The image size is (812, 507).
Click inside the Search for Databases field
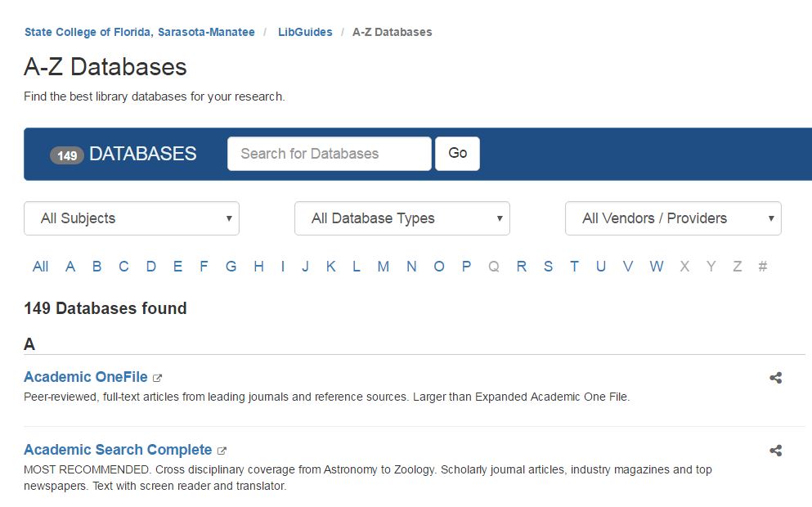[328, 153]
